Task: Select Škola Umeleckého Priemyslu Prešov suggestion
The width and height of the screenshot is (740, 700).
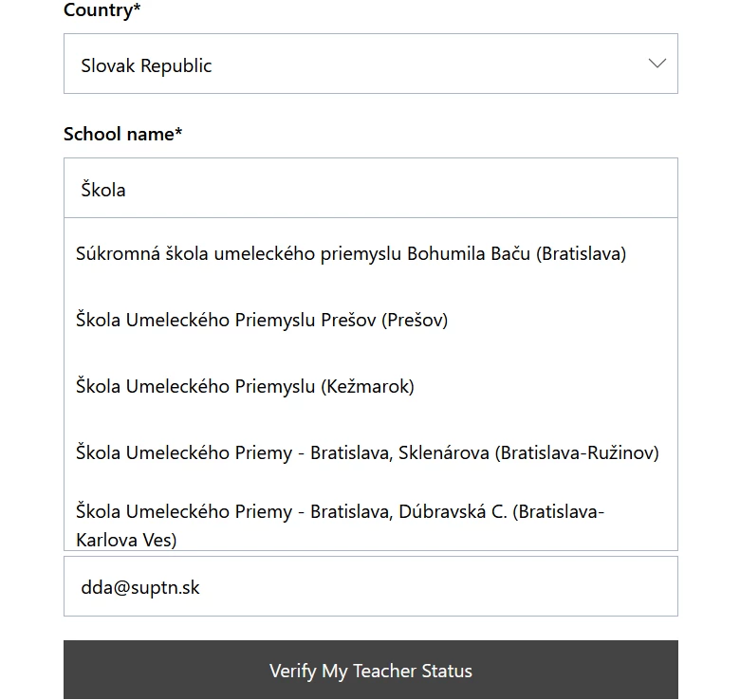Action: click(x=262, y=320)
